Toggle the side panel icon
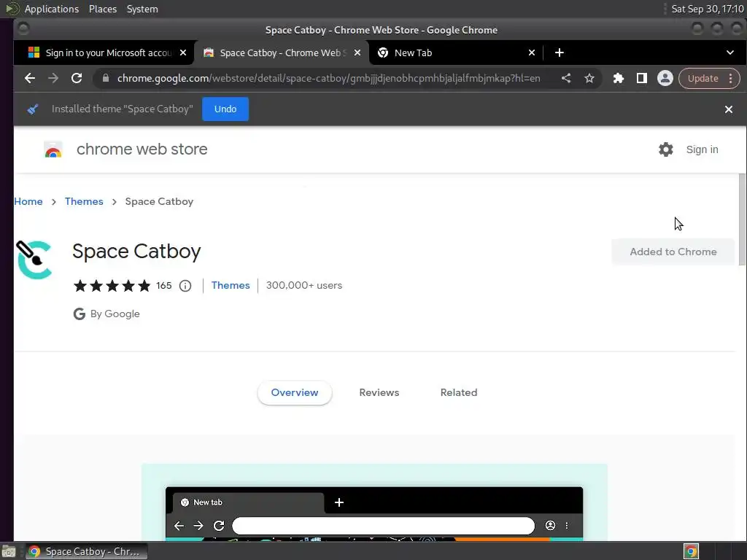Image resolution: width=747 pixels, height=560 pixels. click(x=642, y=78)
